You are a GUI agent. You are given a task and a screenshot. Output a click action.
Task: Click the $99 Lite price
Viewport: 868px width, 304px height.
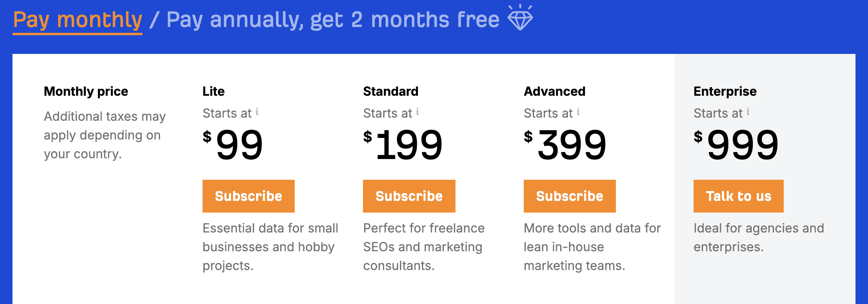pyautogui.click(x=233, y=145)
